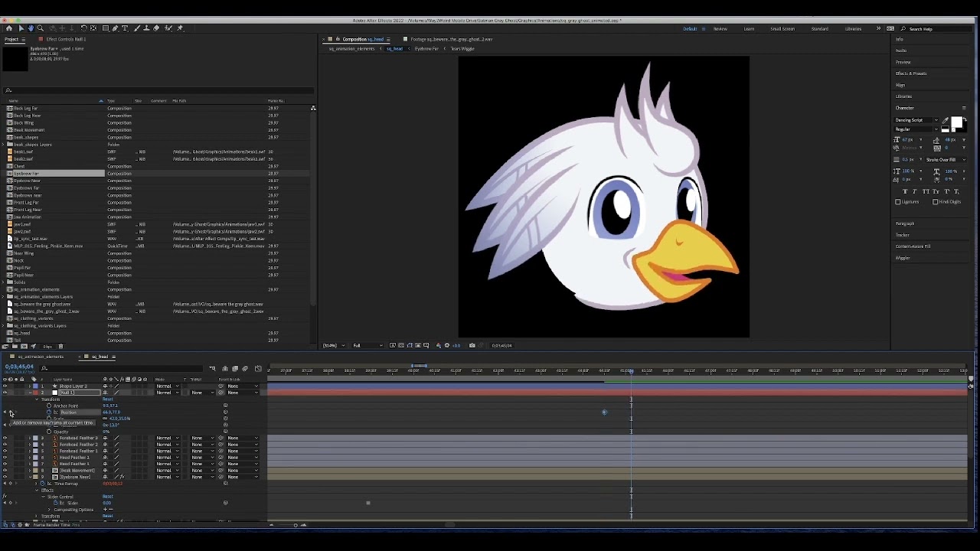Viewport: 980px width, 551px height.
Task: Select the Roto Brush tool
Action: 168,28
